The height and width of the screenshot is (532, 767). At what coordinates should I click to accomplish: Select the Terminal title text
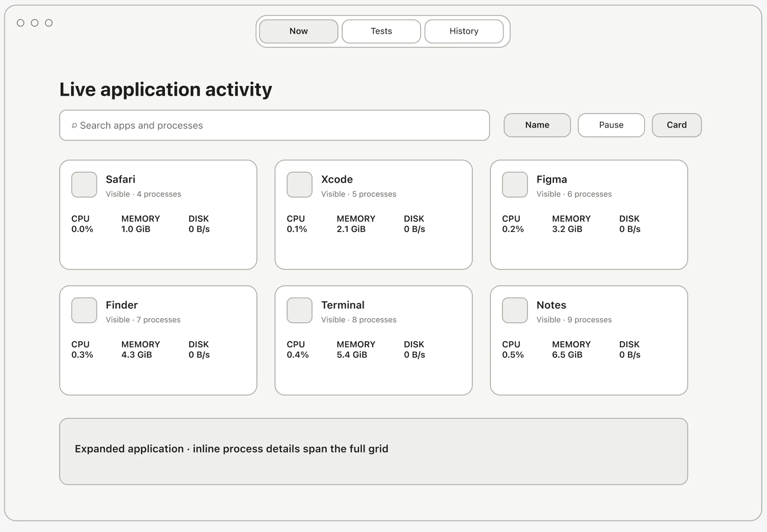coord(343,305)
